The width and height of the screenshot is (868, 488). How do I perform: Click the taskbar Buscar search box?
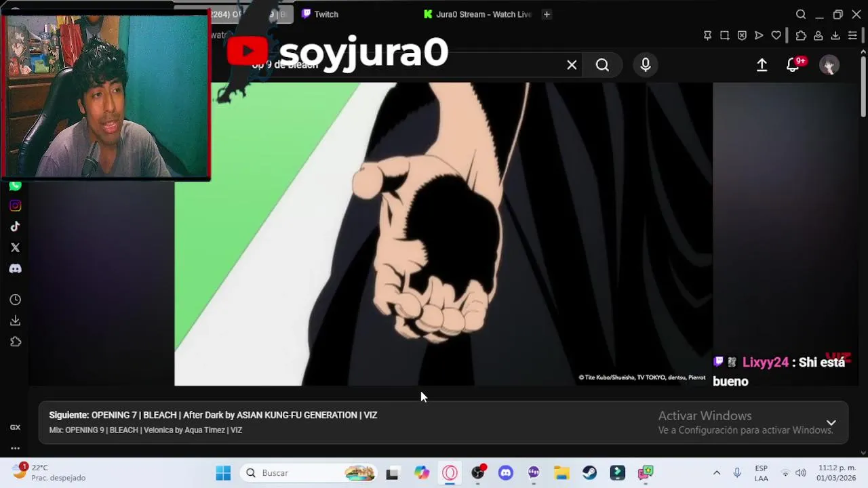[309, 473]
